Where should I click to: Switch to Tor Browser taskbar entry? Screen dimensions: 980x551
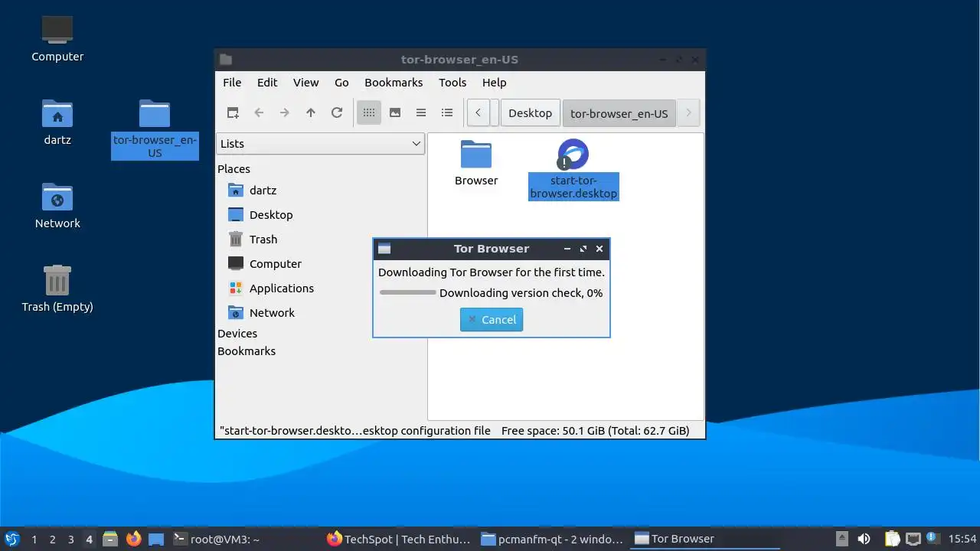pyautogui.click(x=707, y=539)
